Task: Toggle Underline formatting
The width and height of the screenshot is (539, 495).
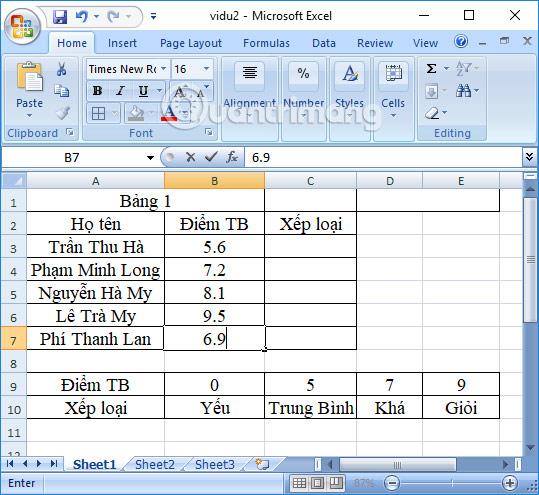Action: click(x=143, y=91)
